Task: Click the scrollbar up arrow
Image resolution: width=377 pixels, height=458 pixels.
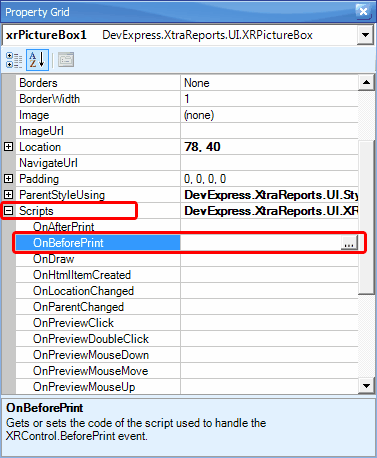Action: click(x=366, y=83)
